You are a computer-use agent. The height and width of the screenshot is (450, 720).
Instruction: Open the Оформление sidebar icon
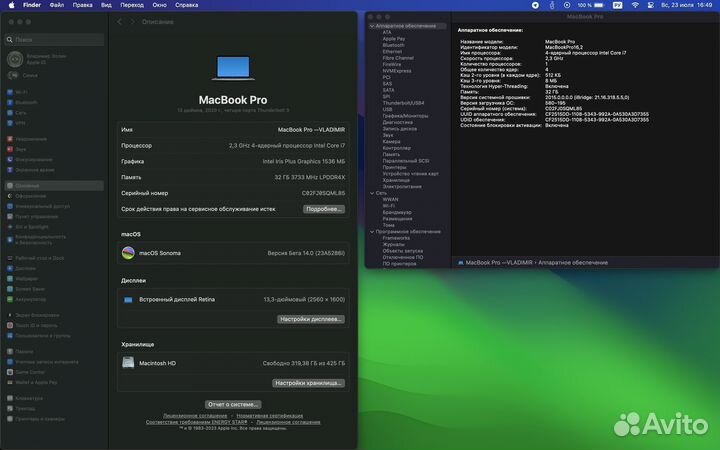click(10, 196)
